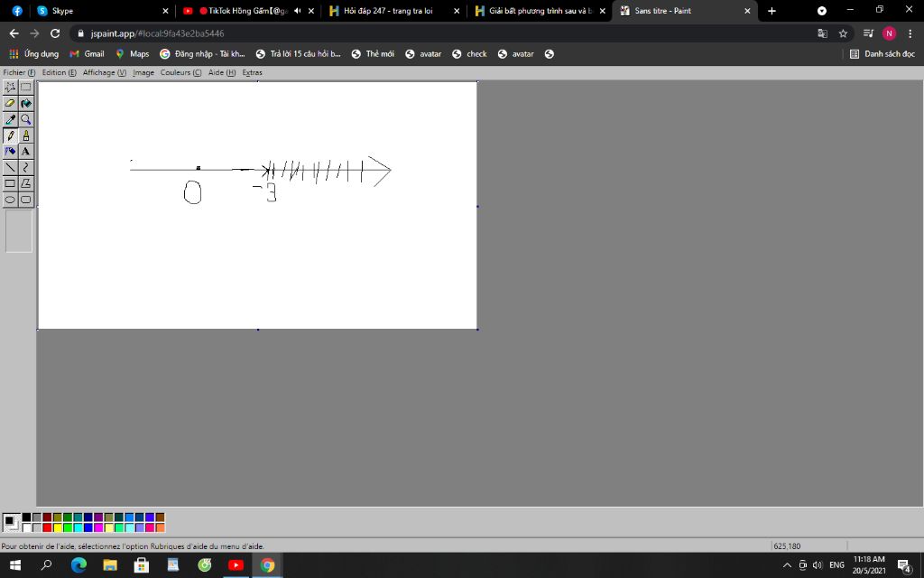Viewport: 924px width, 578px height.
Task: Pick the bright red color swatch
Action: pyautogui.click(x=47, y=527)
